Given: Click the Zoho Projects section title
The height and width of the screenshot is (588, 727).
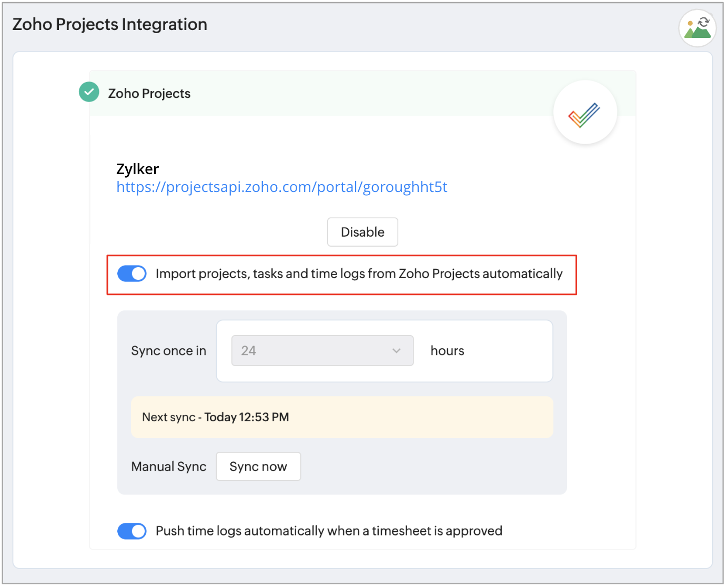Looking at the screenshot, I should pyautogui.click(x=149, y=94).
